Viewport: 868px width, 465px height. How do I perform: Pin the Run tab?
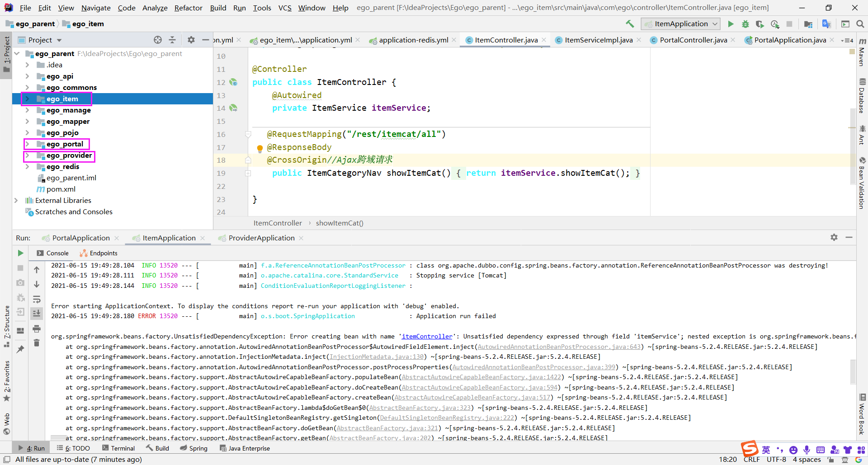(x=20, y=349)
